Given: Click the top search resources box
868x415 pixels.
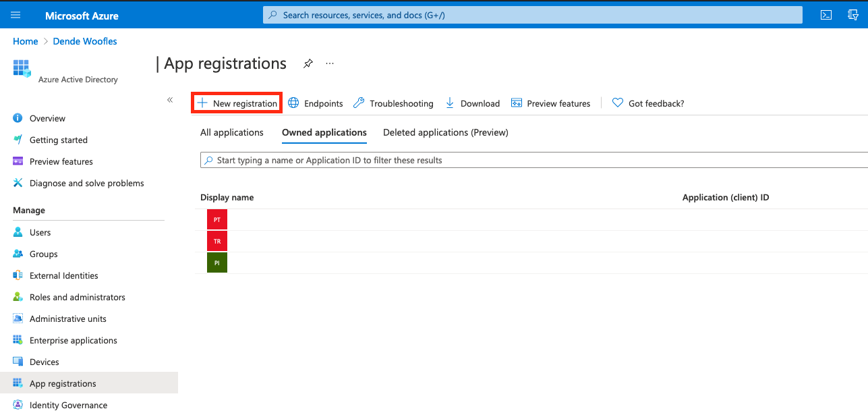Looking at the screenshot, I should click(532, 15).
